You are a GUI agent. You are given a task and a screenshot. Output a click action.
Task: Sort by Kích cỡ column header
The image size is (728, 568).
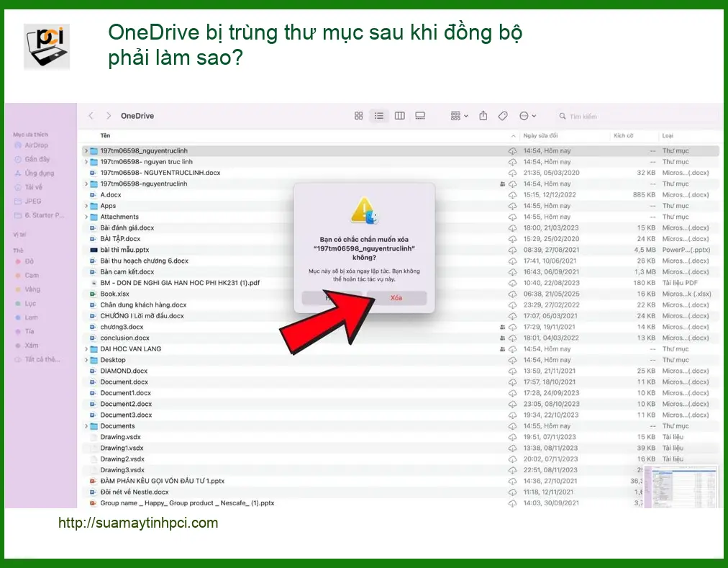click(623, 136)
